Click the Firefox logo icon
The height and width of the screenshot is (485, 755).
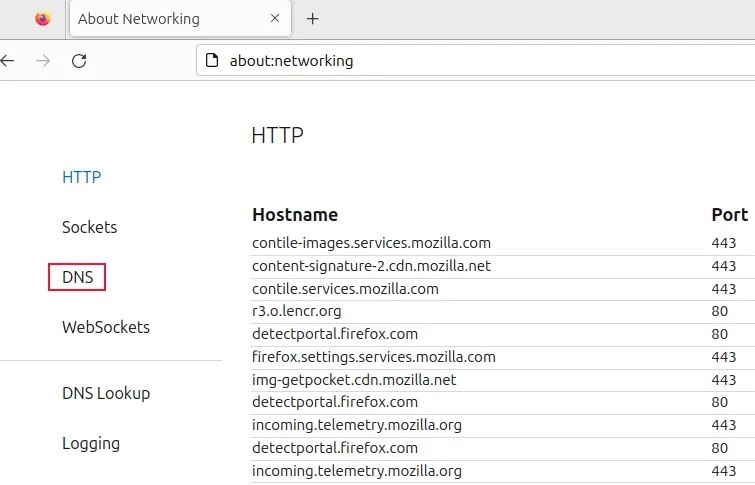tap(42, 19)
